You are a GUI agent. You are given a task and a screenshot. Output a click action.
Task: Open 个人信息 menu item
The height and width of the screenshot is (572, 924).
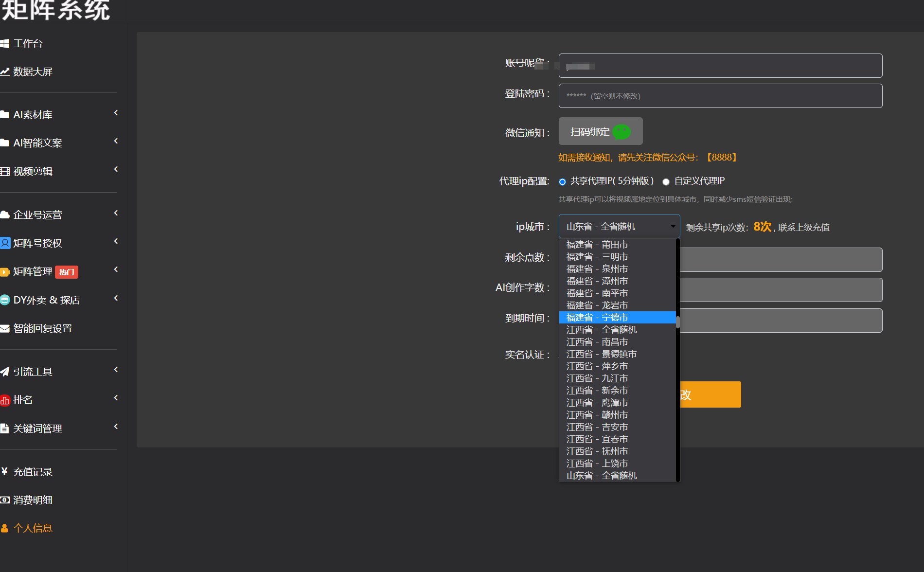tap(33, 528)
